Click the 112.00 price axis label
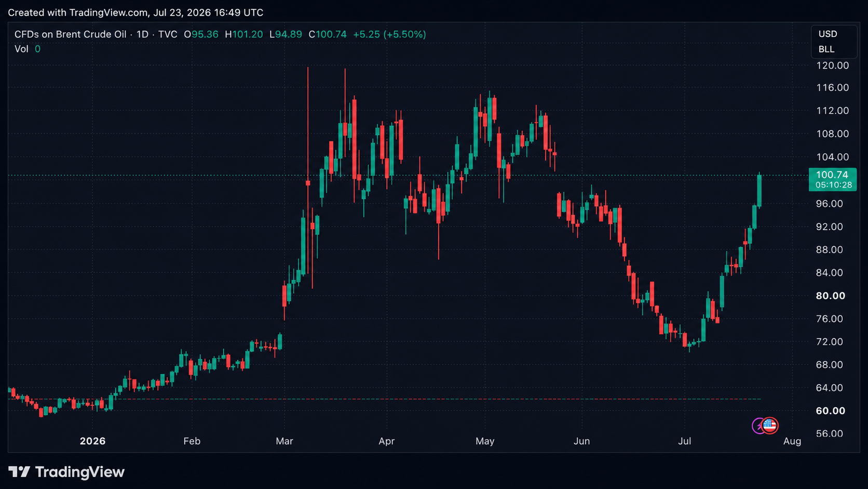 pos(833,111)
